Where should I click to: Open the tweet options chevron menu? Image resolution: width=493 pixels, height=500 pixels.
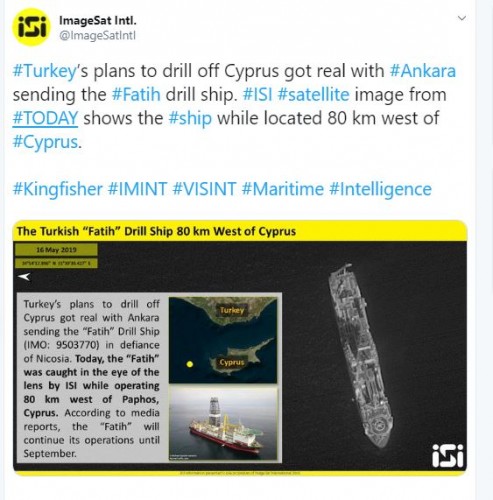[462, 18]
